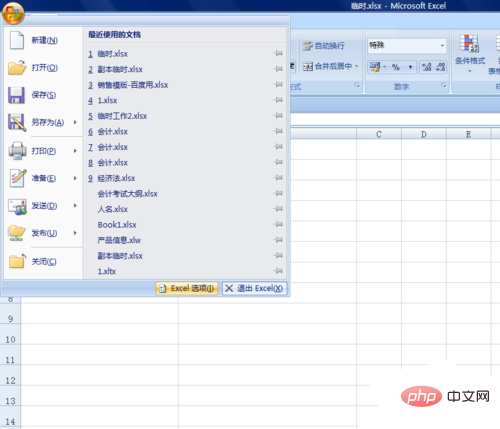500x429 pixels.
Task: Pin 1.xltx in recent documents
Action: point(278,271)
